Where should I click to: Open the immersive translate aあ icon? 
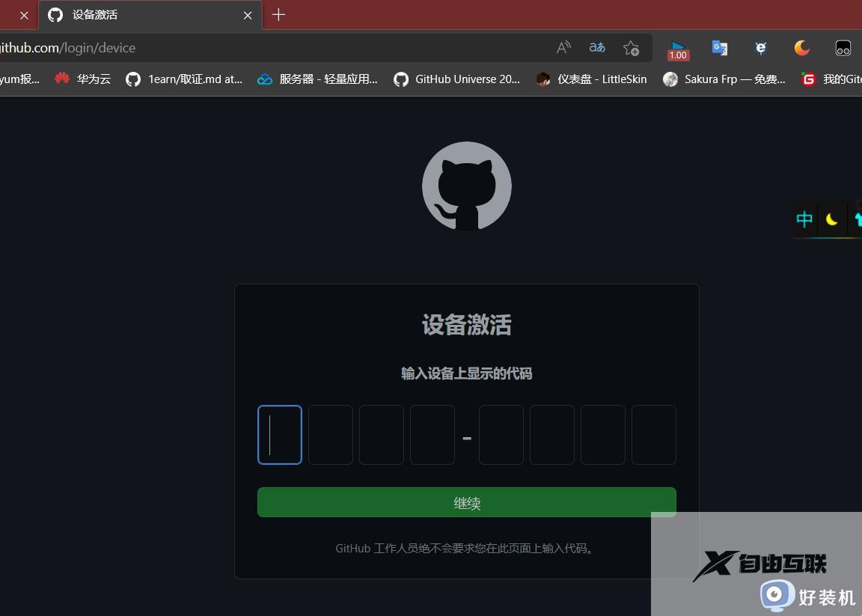click(597, 47)
